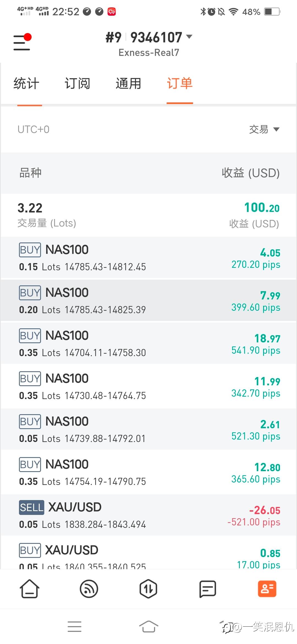Tap the 收益 (USD) column header
Screen dimensions: 297x644
pos(251,173)
